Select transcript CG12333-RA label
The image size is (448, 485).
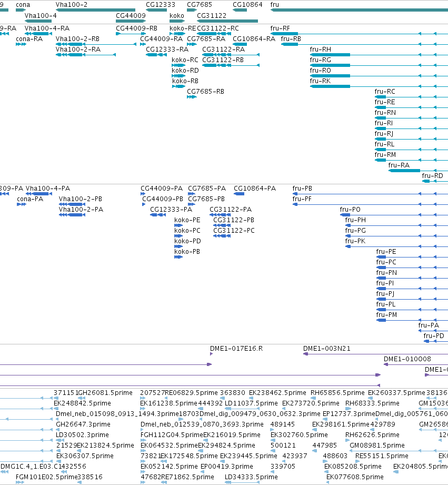(x=167, y=49)
